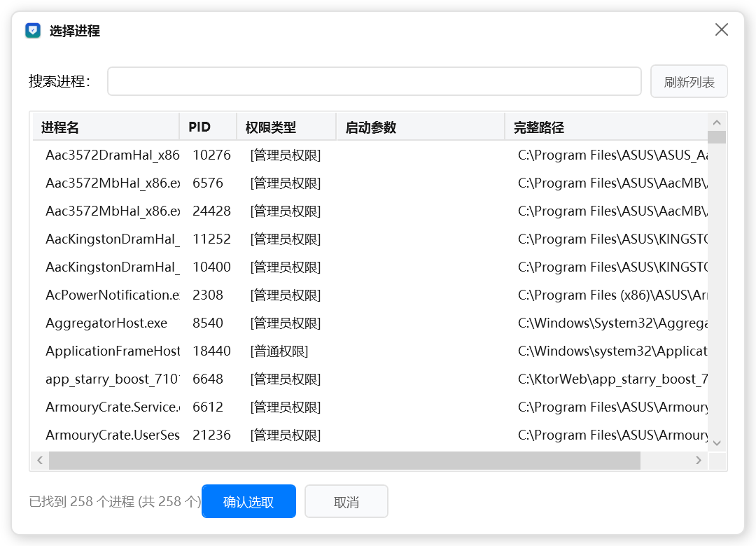Sort by the PID column header
The image size is (756, 546).
pyautogui.click(x=209, y=127)
